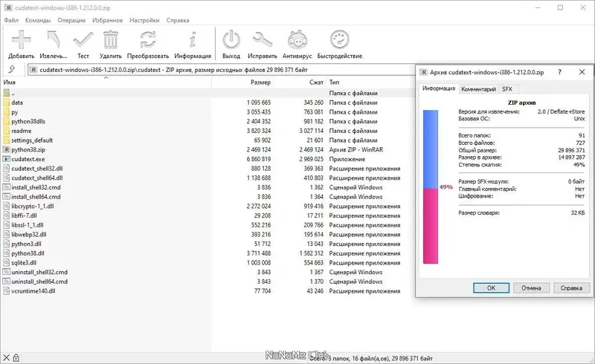This screenshot has width=595, height=364.
Task: Select sqlite3.dll file
Action: coord(24,263)
